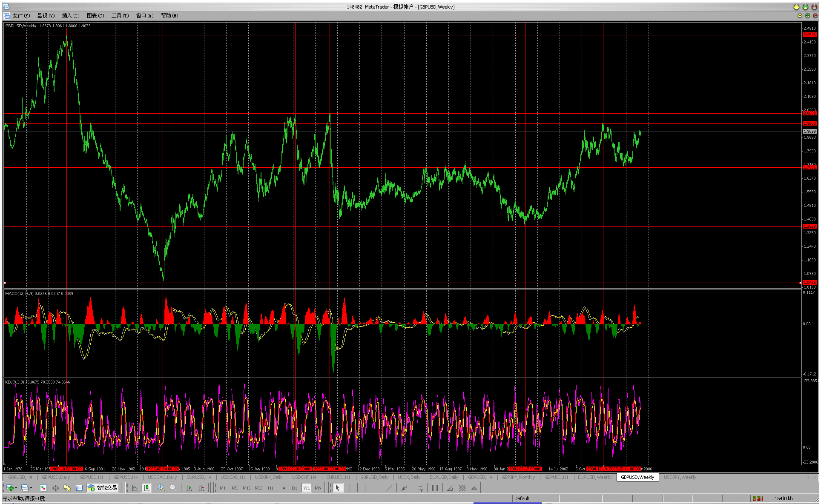Image resolution: width=821 pixels, height=504 pixels.
Task: Click the red 2.0082 price level label
Action: (809, 113)
